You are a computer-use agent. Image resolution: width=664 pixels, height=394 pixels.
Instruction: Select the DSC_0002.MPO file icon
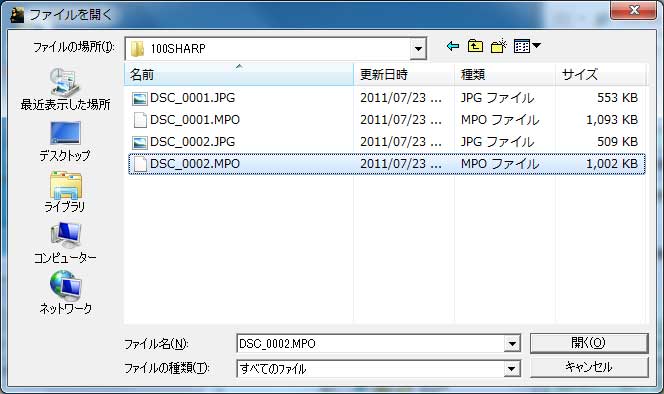(140, 164)
